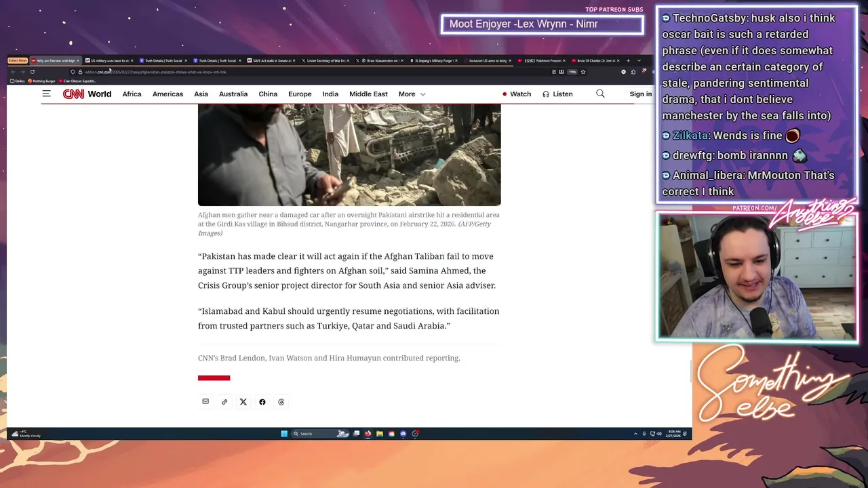Switch to 'Under Secretary of War' tab

tap(325, 60)
